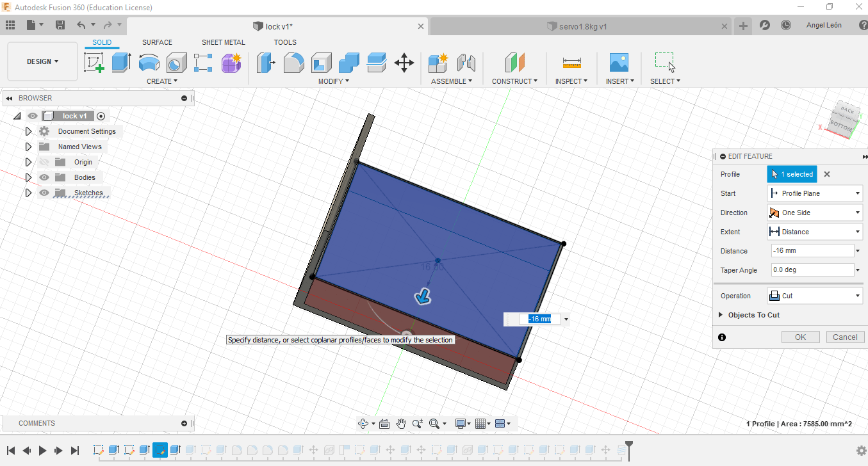Select the Revolve tool icon
Image resolution: width=868 pixels, height=466 pixels.
[x=149, y=63]
